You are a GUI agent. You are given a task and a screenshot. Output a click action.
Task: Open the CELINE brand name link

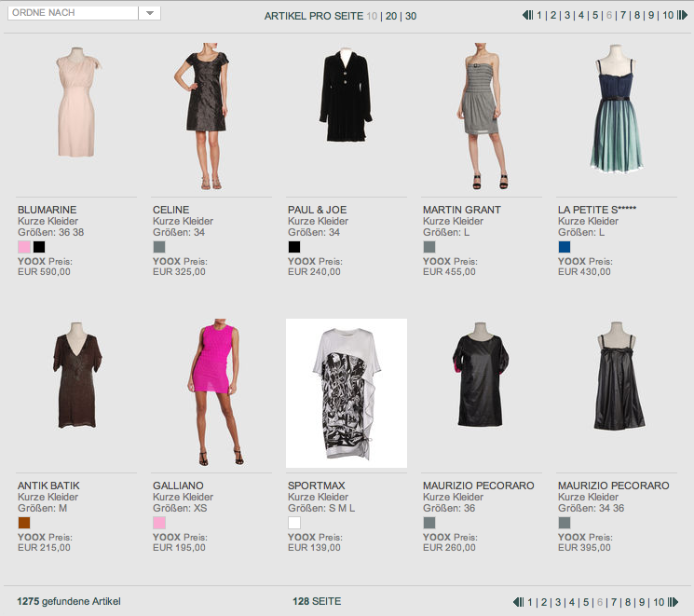click(x=171, y=210)
